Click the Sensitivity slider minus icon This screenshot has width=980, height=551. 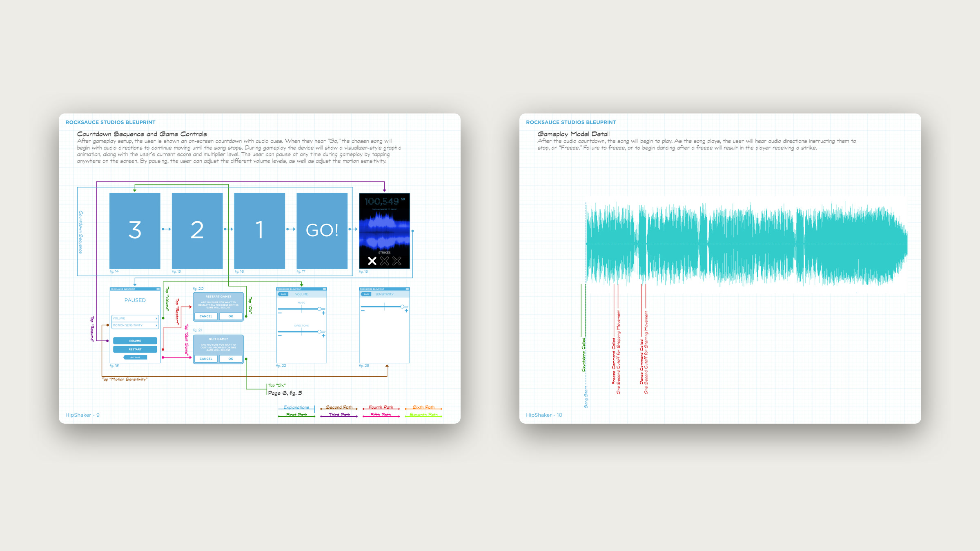pos(363,311)
